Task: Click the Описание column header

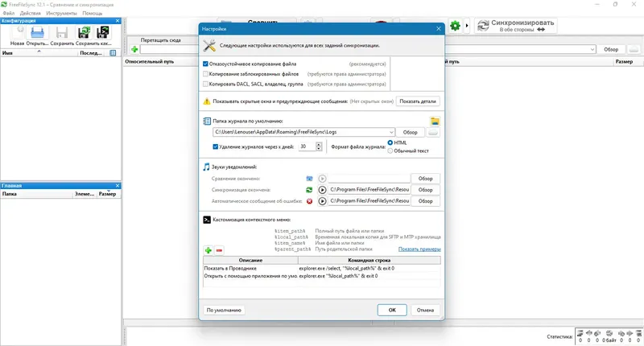Action: click(250, 260)
